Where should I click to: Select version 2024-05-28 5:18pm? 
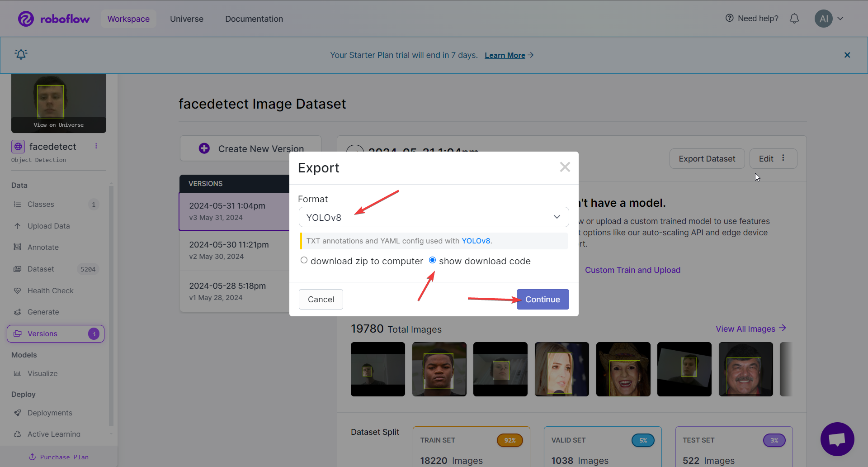[x=234, y=291]
